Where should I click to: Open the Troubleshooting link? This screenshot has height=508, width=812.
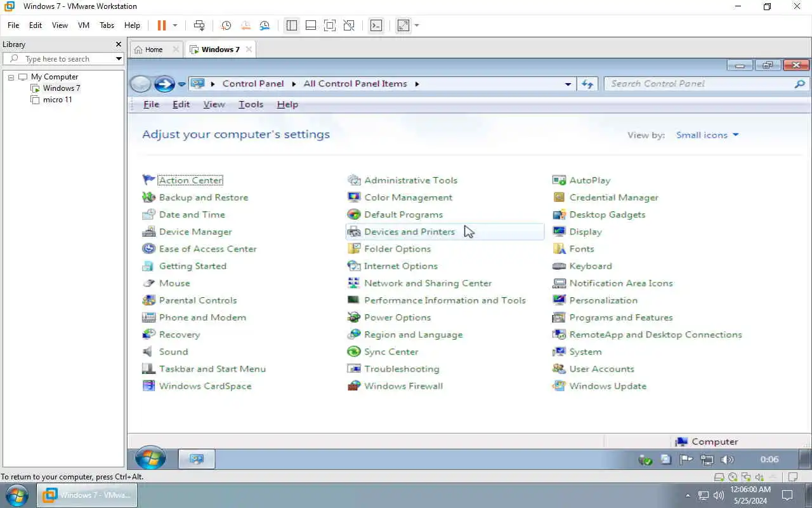click(402, 369)
